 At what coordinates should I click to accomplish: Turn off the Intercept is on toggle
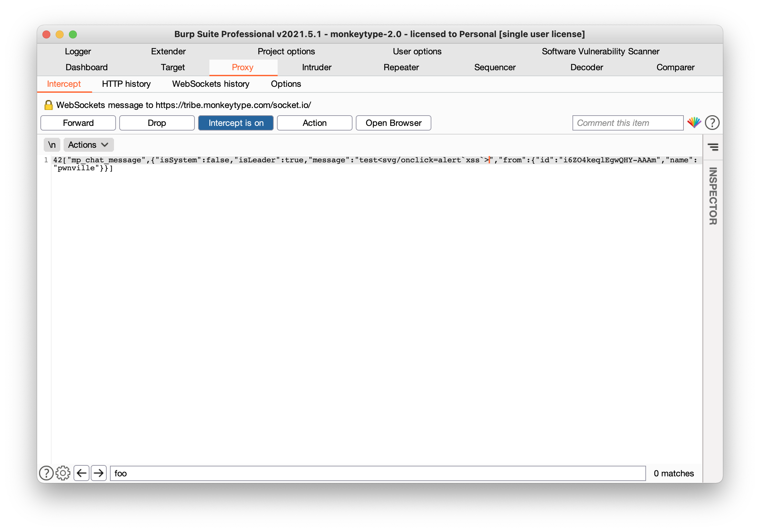point(236,123)
